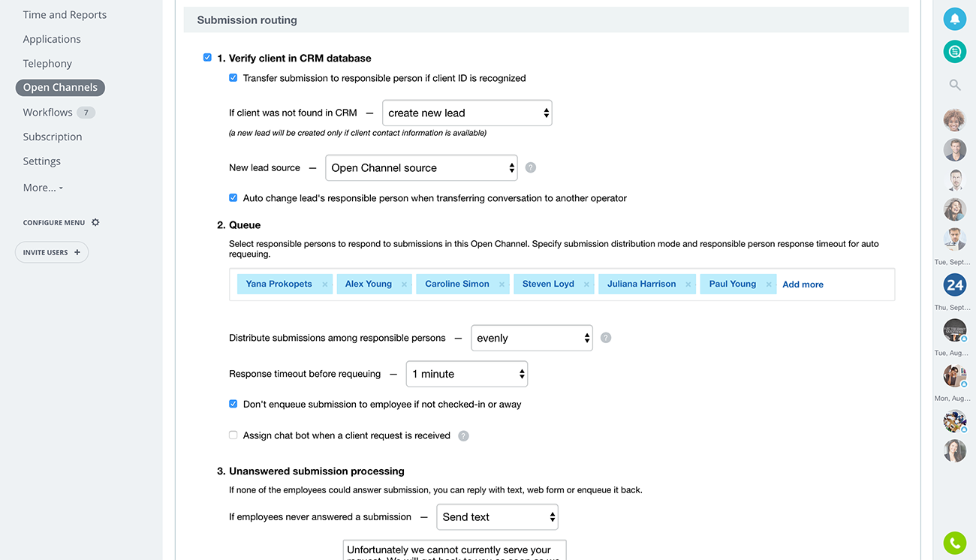Image resolution: width=976 pixels, height=560 pixels.
Task: Open the green chat messages icon
Action: (954, 51)
